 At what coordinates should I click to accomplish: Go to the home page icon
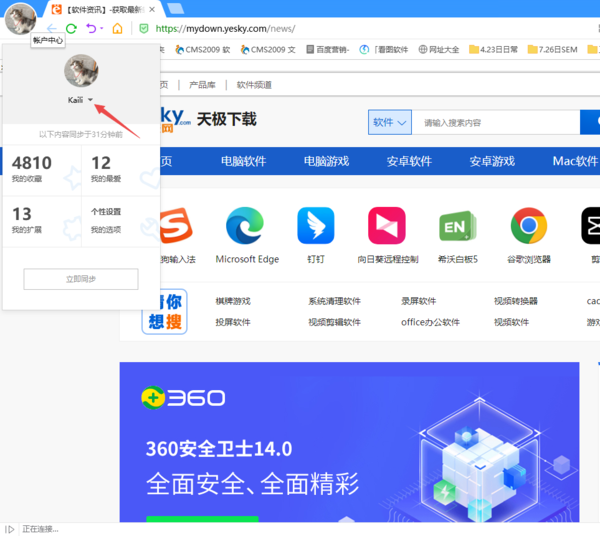click(117, 29)
